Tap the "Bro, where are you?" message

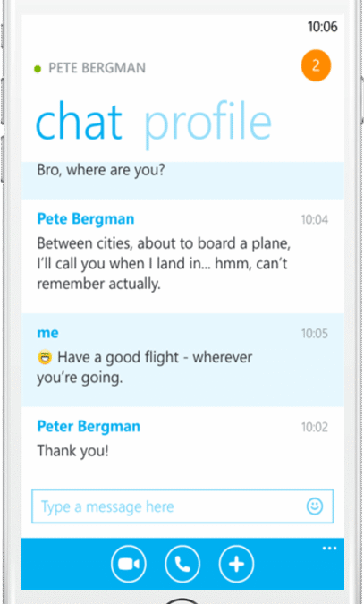(101, 170)
